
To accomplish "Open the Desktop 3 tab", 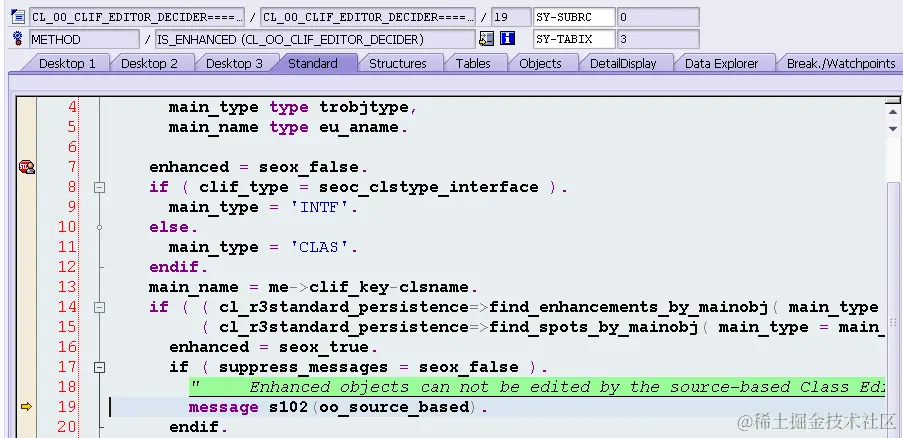I will (234, 63).
